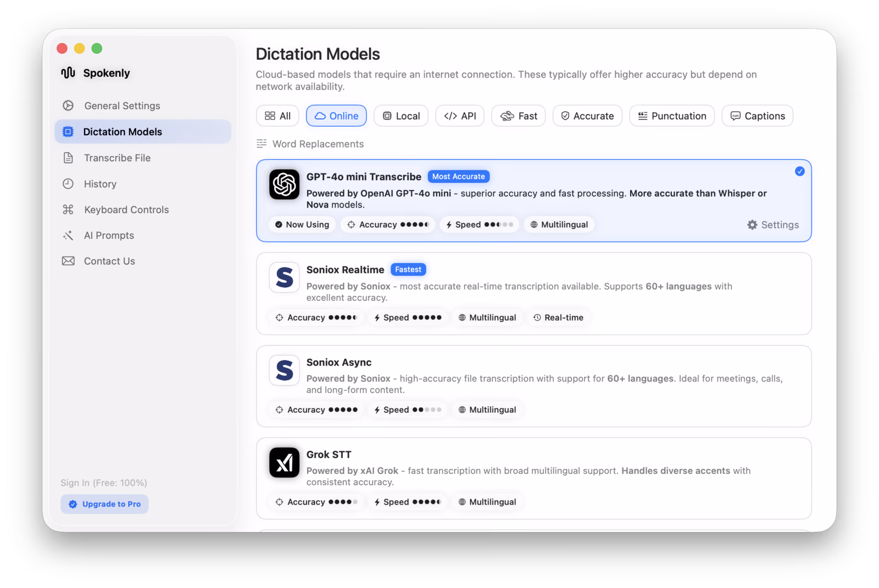
Task: Click the Spokenly waveform logo icon
Action: 68,73
